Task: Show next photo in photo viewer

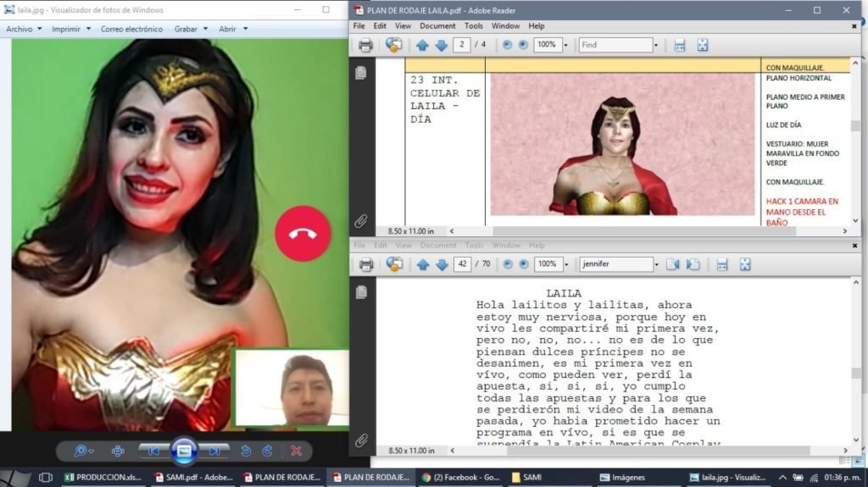Action: point(214,451)
